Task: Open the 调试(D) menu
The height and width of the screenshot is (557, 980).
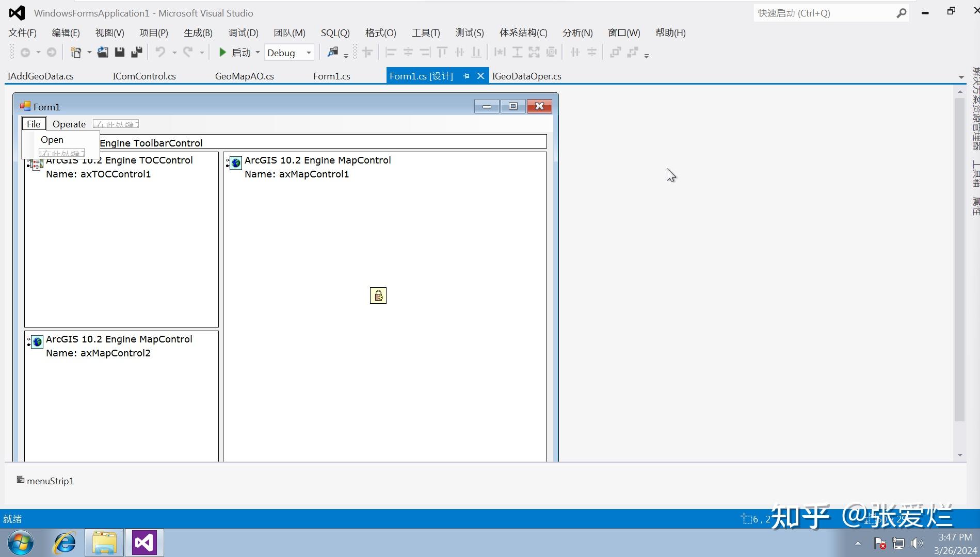Action: (243, 33)
